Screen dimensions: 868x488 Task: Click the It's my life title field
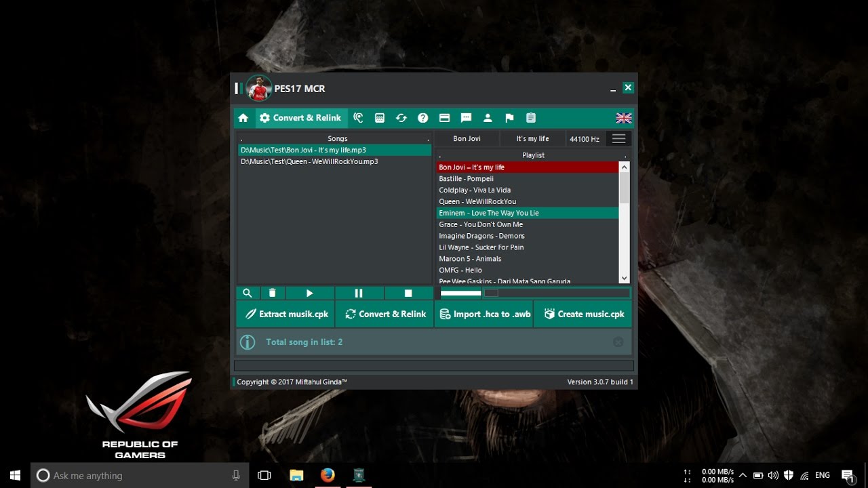(x=533, y=138)
